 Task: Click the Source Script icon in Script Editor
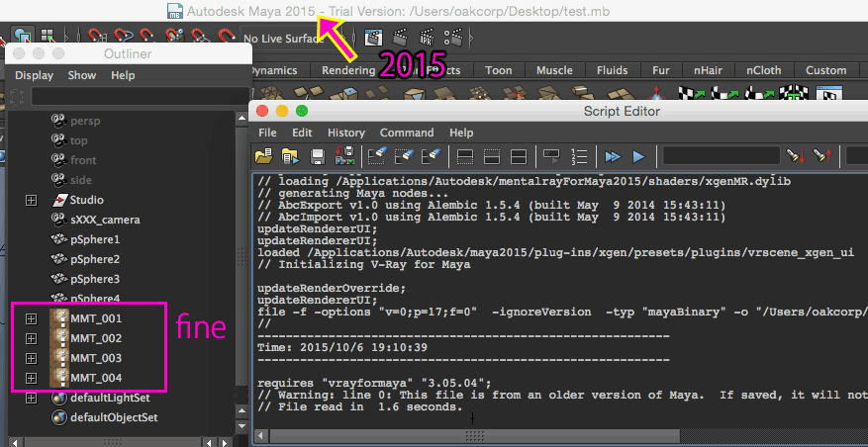pos(290,156)
